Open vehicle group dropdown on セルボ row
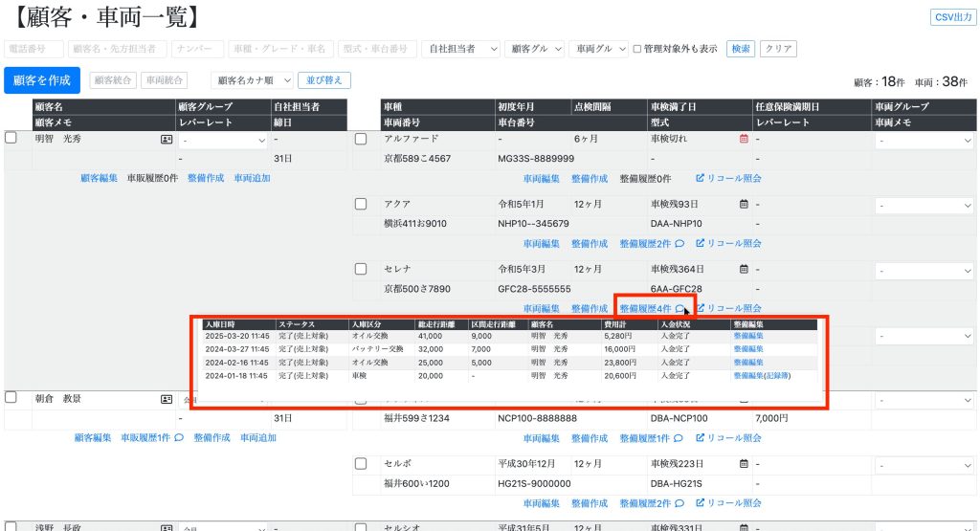The height and width of the screenshot is (531, 980). (924, 465)
